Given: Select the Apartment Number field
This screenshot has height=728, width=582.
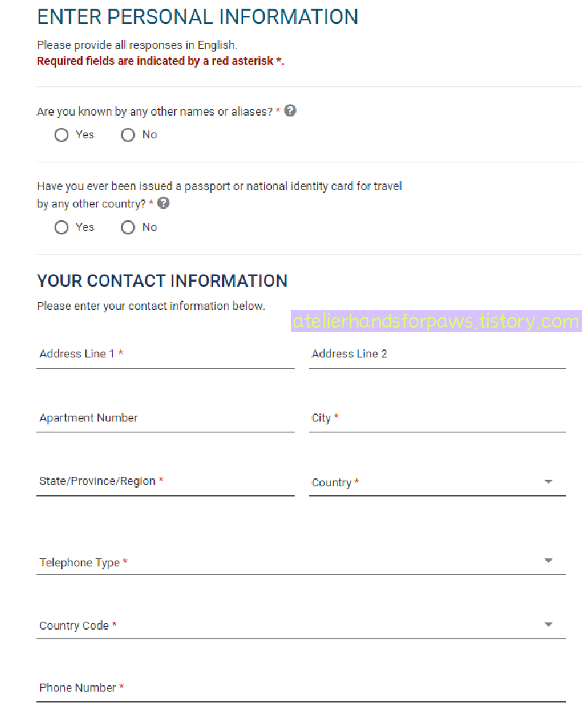Looking at the screenshot, I should (x=165, y=419).
